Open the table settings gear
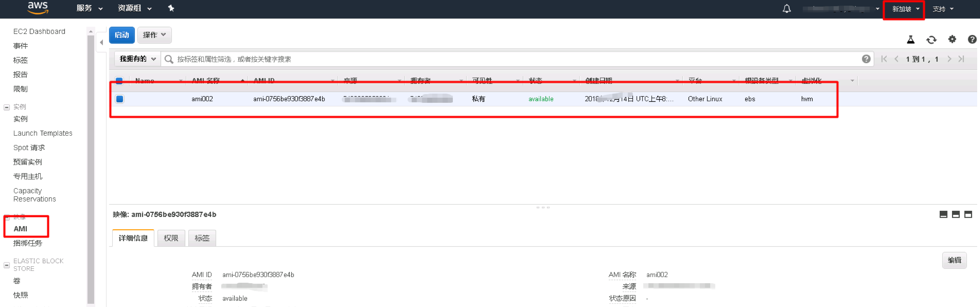Image resolution: width=980 pixels, height=307 pixels. 952,39
